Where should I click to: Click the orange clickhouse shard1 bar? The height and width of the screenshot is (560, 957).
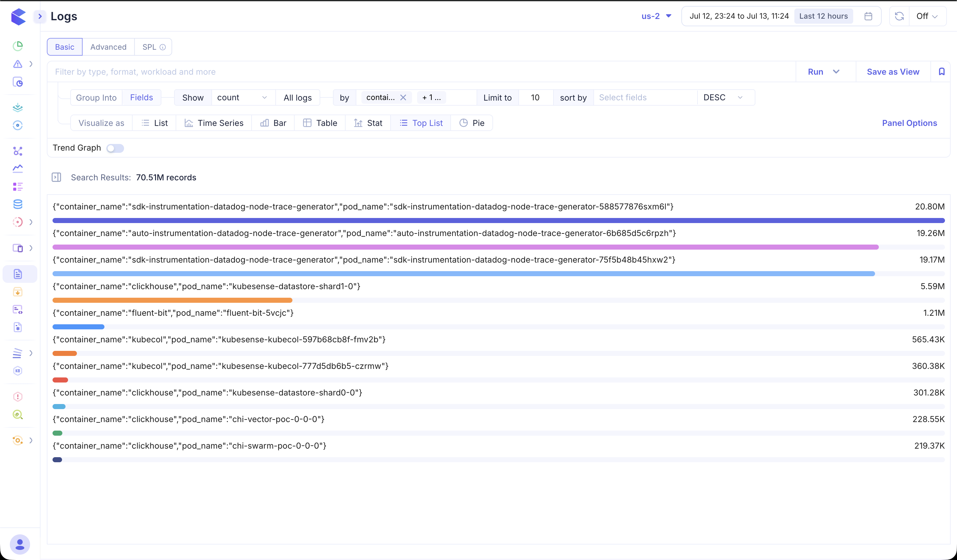pos(172,300)
